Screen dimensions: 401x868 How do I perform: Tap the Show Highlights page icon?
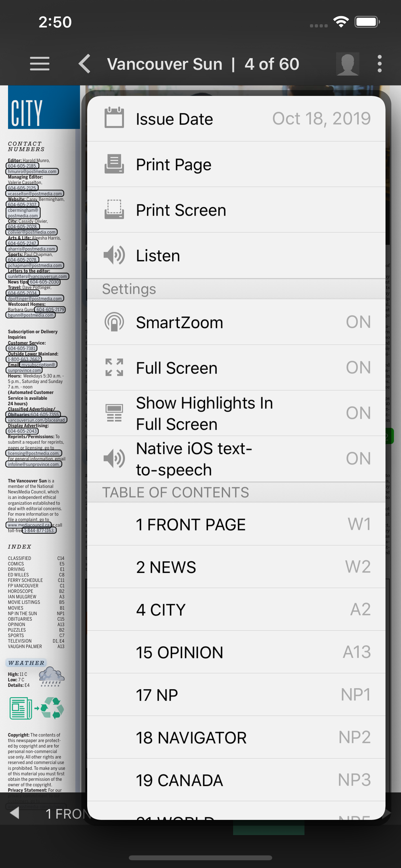pyautogui.click(x=114, y=413)
